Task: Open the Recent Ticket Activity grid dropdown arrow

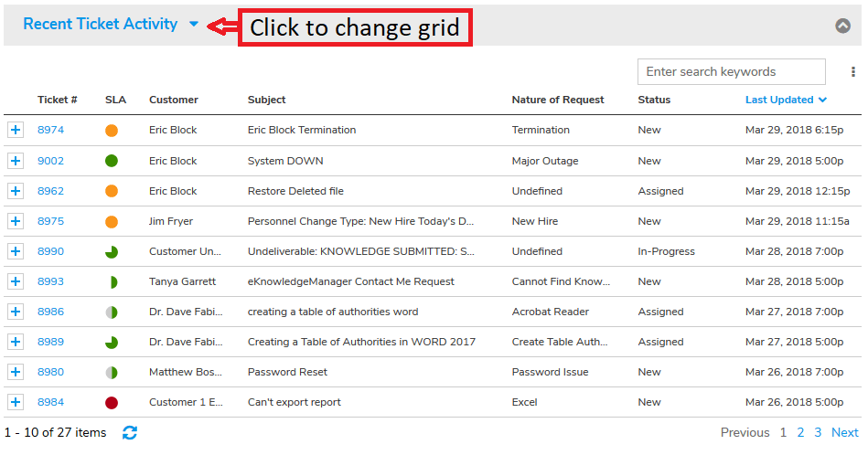Action: (x=193, y=24)
